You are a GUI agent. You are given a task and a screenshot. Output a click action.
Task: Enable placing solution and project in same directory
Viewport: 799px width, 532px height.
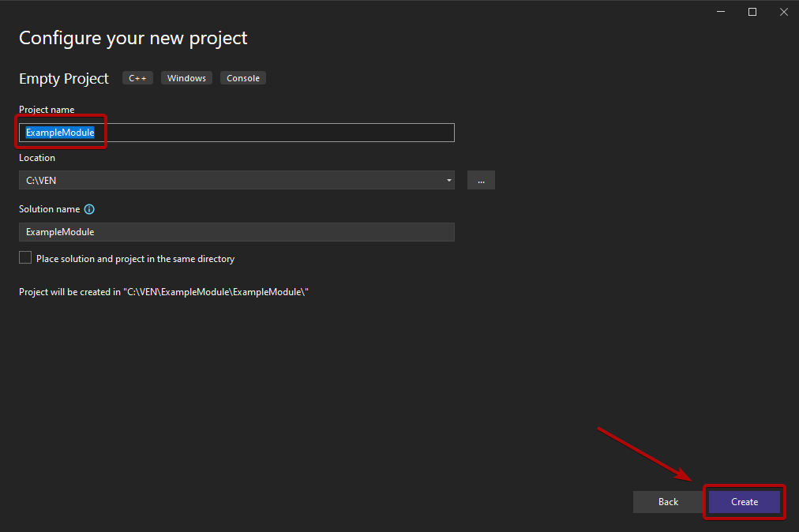25,258
